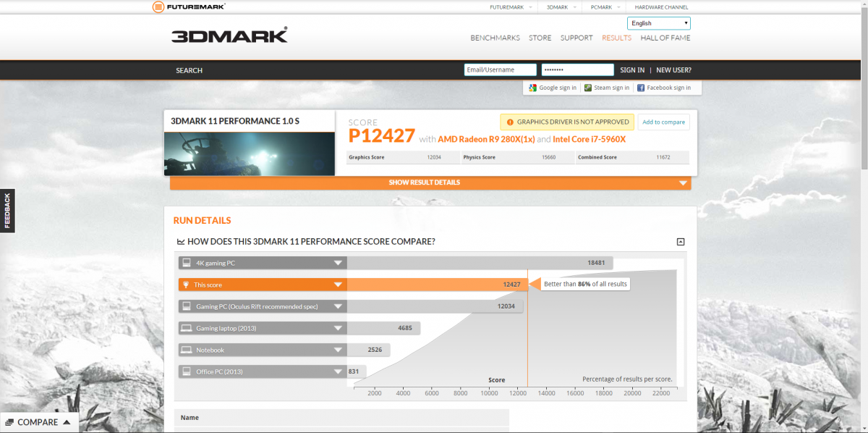Click the Physics Score value 15660
The width and height of the screenshot is (868, 433).
coord(548,157)
